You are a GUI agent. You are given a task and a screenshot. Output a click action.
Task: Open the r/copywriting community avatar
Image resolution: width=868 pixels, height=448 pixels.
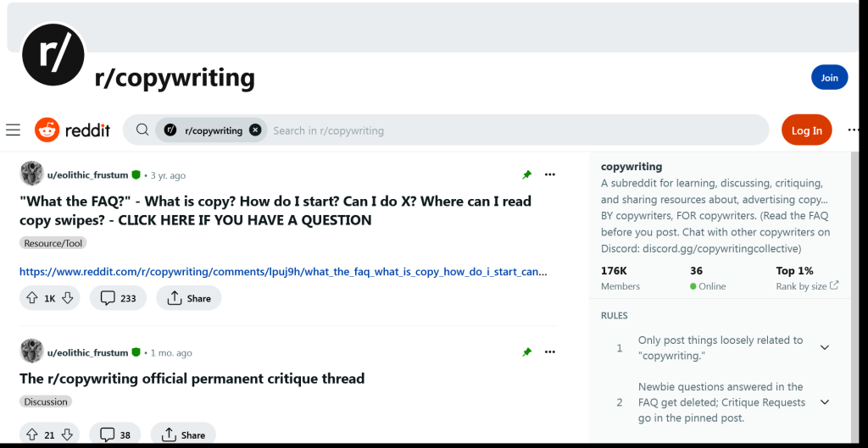[x=53, y=55]
